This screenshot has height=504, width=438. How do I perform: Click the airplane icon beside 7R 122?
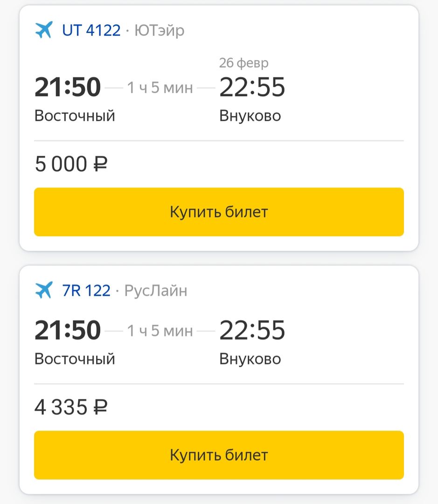click(x=44, y=290)
